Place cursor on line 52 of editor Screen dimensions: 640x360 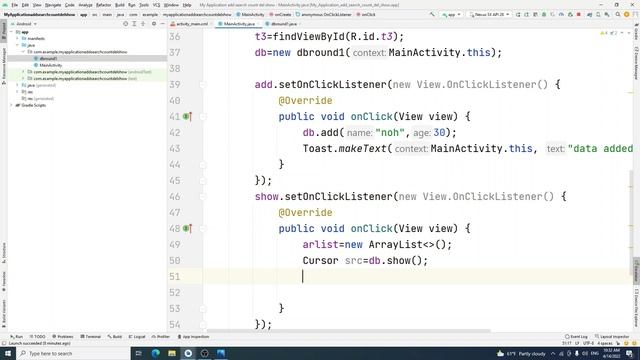click(x=416, y=293)
